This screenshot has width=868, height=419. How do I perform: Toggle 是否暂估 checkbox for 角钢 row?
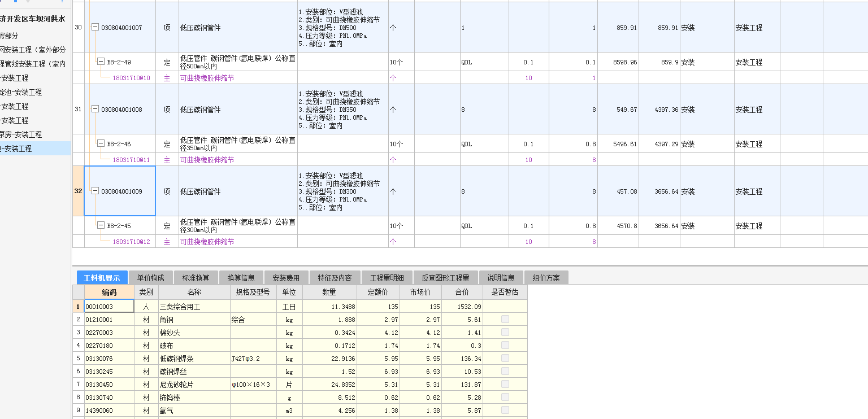pos(505,319)
